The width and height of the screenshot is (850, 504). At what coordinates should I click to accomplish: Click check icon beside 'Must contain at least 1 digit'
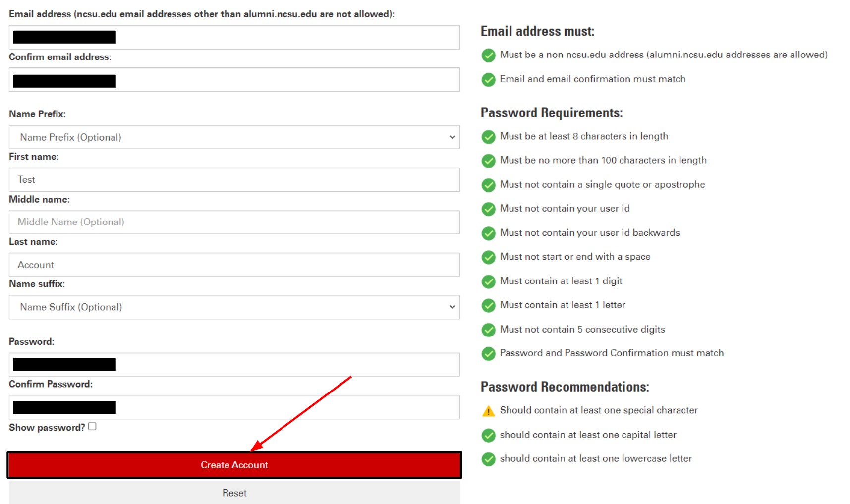(488, 281)
